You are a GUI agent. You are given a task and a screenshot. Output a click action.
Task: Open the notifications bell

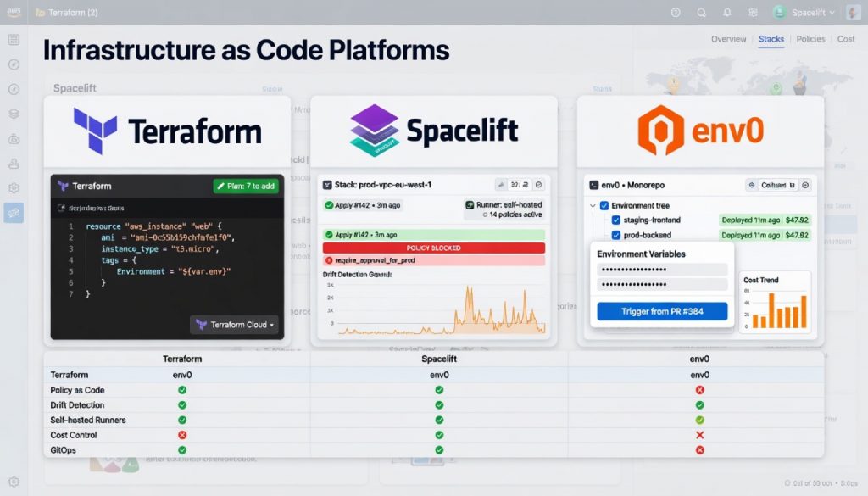click(x=726, y=12)
